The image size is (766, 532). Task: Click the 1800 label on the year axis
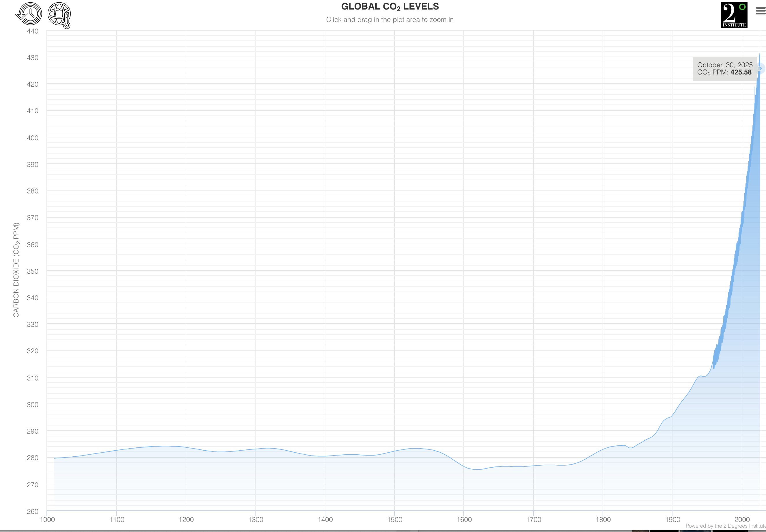pyautogui.click(x=603, y=519)
